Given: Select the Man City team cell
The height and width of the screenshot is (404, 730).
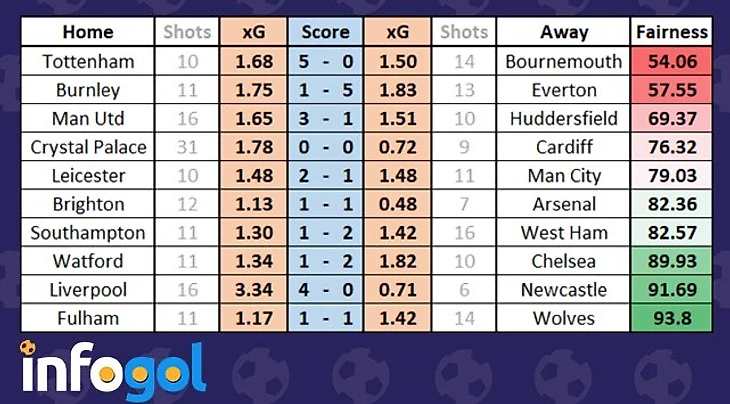Looking at the screenshot, I should coord(564,177).
